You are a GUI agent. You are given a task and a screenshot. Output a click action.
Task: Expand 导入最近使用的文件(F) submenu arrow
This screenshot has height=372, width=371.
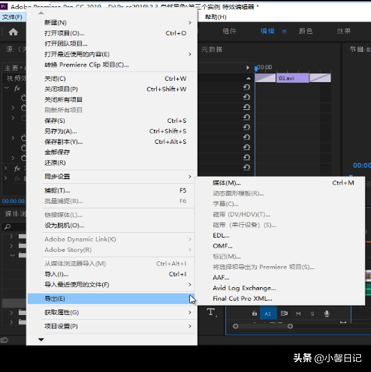click(x=190, y=284)
